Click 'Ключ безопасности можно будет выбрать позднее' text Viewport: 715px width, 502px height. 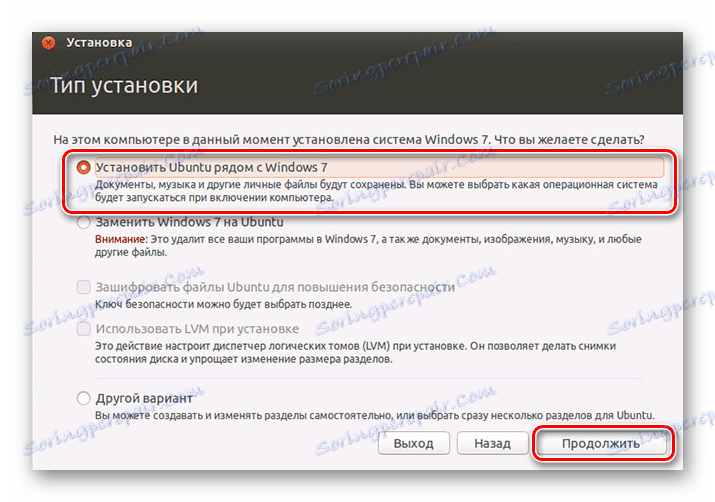tap(223, 304)
